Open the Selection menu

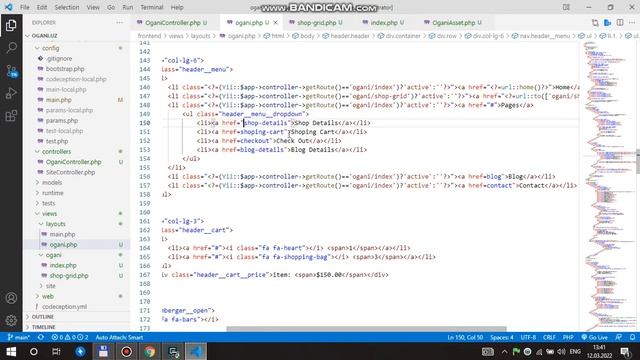tap(67, 7)
